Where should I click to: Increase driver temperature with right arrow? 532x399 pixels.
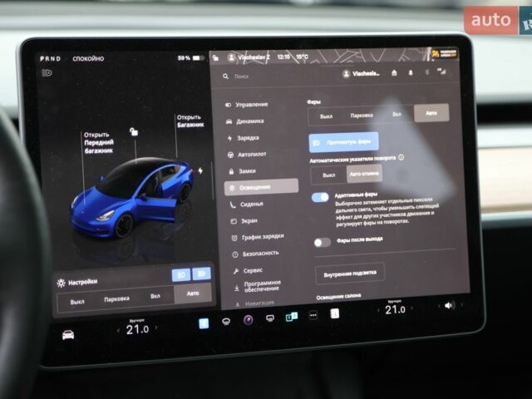pos(156,328)
